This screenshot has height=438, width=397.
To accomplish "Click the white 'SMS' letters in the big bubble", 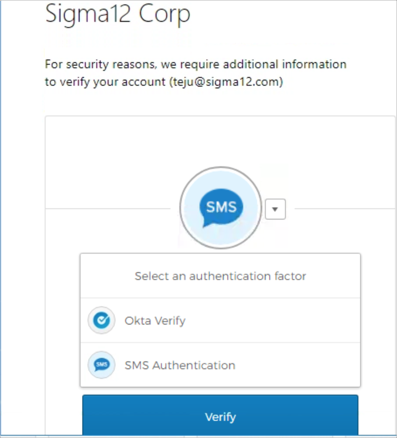I will [x=221, y=207].
